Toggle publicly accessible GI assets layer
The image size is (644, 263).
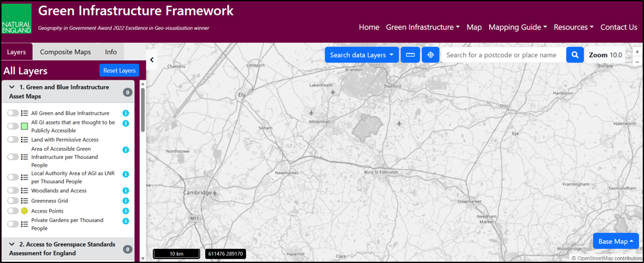13,126
